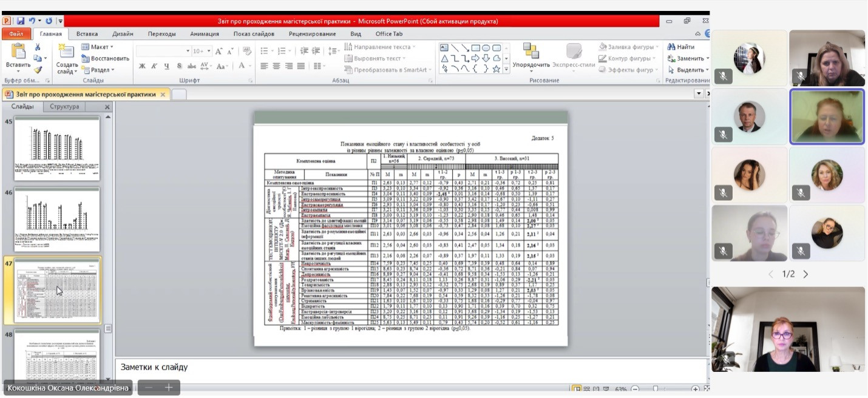Open the Вставка ribbon tab
The height and width of the screenshot is (398, 868).
point(87,34)
